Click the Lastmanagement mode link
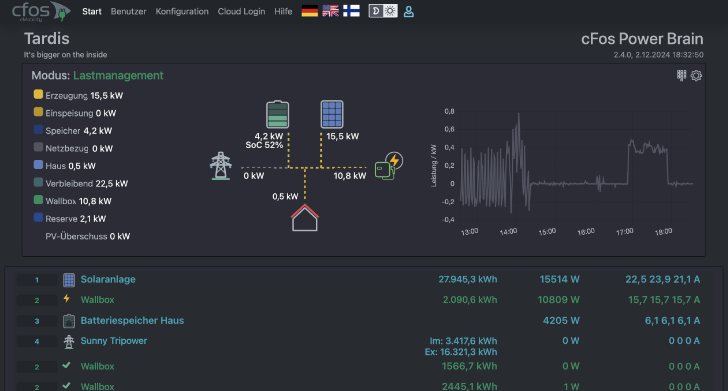This screenshot has height=391, width=728. pos(118,76)
